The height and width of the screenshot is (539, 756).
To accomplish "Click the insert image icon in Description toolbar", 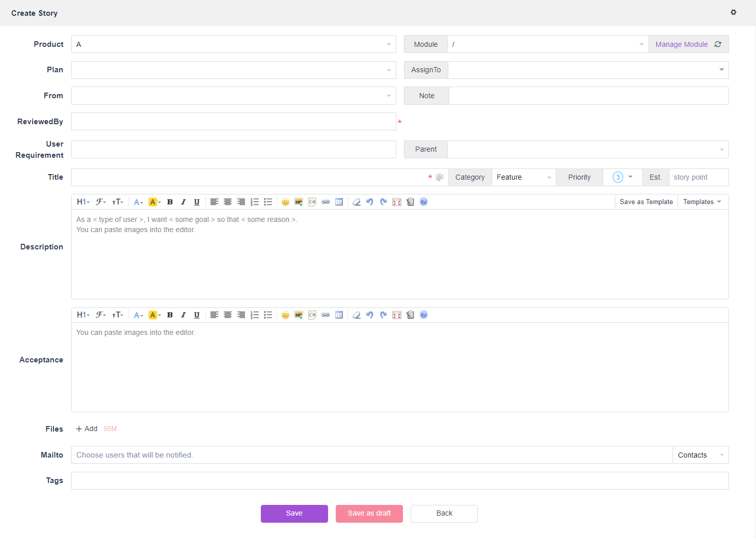I will 299,202.
